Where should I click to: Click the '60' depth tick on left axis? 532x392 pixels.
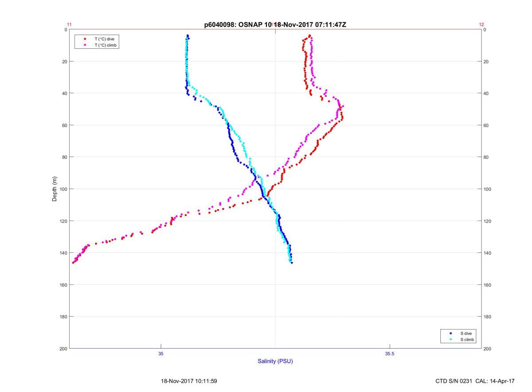[64, 125]
